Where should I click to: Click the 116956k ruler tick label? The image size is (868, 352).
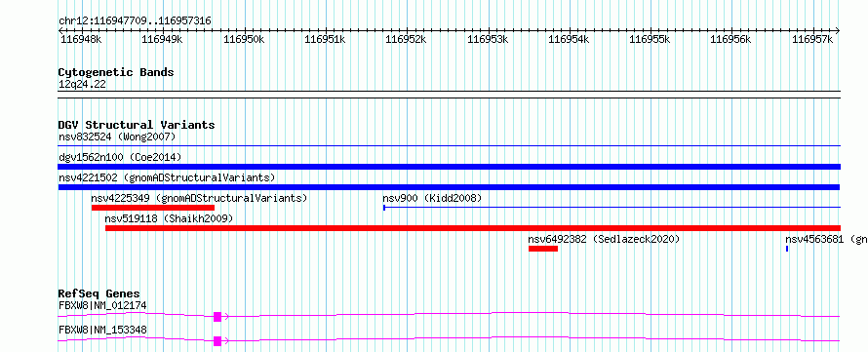[731, 39]
